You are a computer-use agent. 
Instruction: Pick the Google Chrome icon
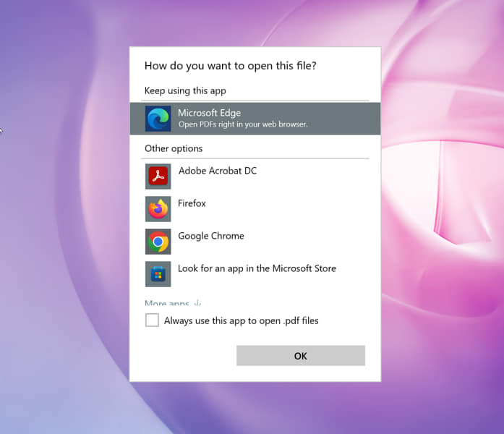click(x=158, y=242)
